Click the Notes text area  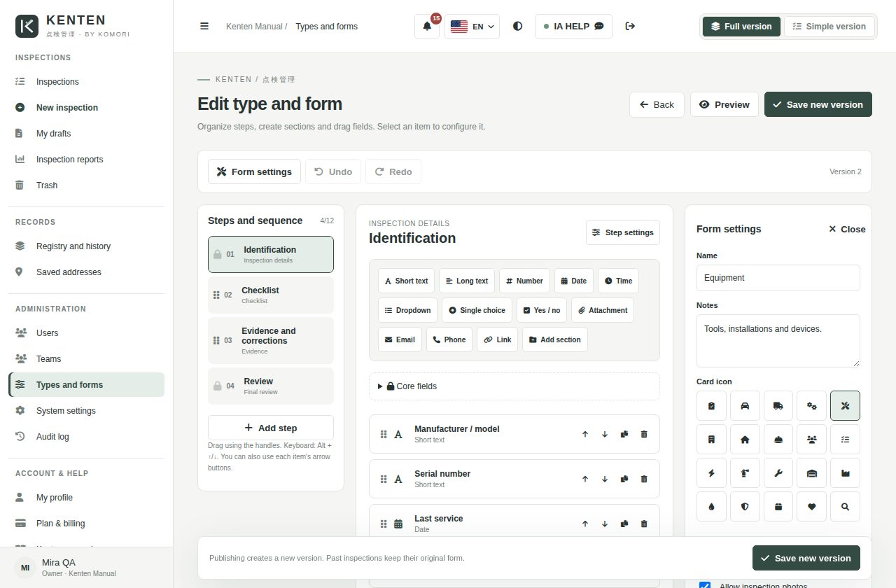pyautogui.click(x=778, y=341)
